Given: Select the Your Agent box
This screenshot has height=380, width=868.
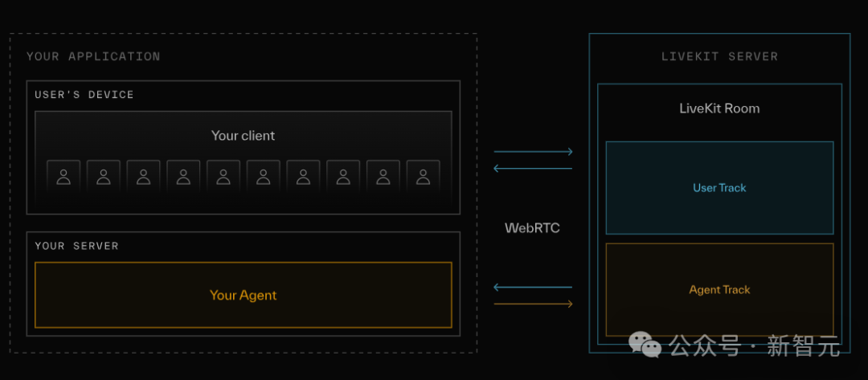Looking at the screenshot, I should pos(243,295).
